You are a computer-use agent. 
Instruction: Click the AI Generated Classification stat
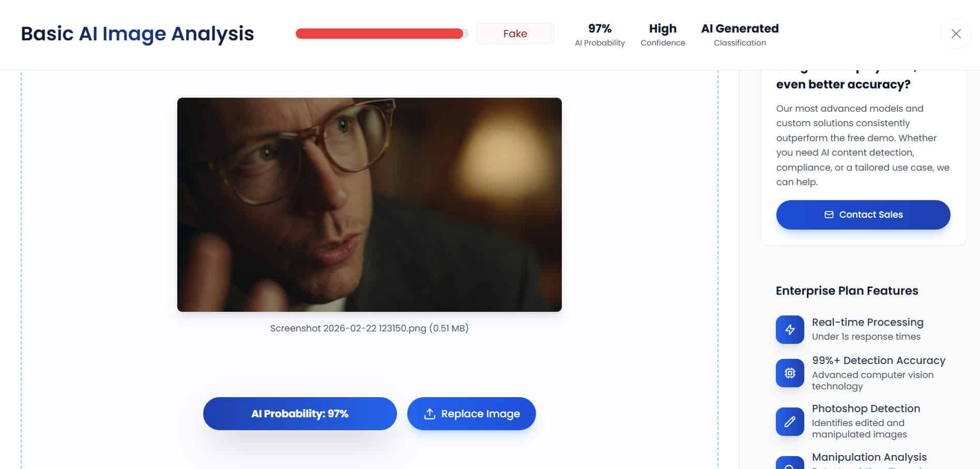click(x=740, y=35)
